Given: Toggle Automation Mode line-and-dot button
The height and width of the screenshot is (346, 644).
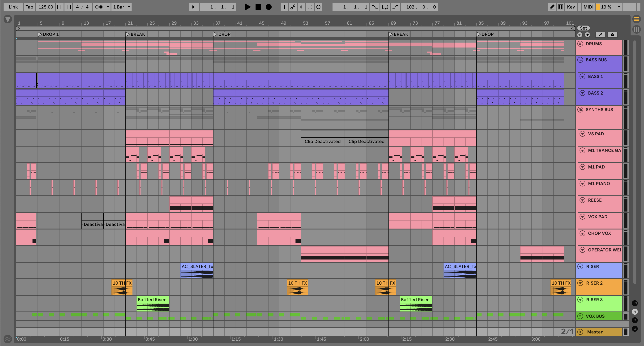Looking at the screenshot, I should click(600, 35).
